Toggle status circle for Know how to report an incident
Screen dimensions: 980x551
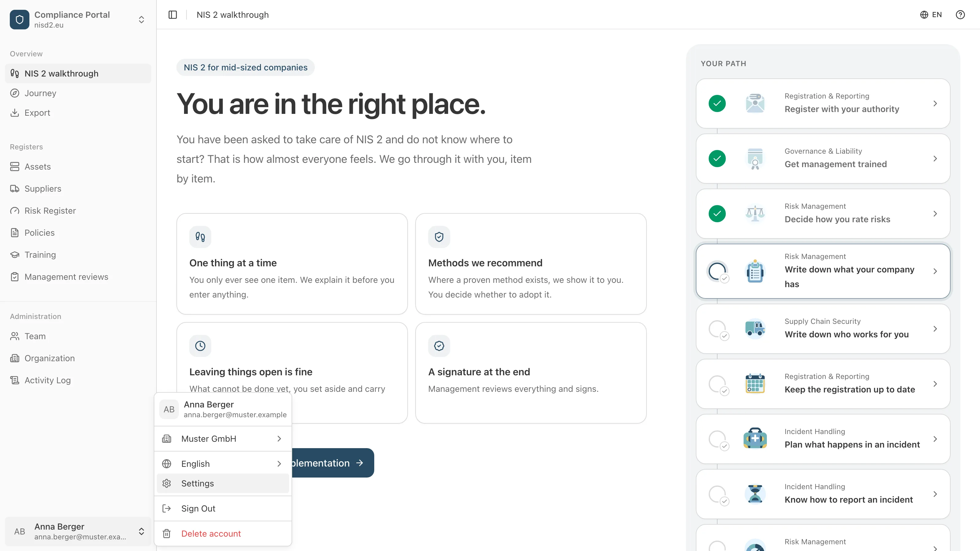pos(717,494)
